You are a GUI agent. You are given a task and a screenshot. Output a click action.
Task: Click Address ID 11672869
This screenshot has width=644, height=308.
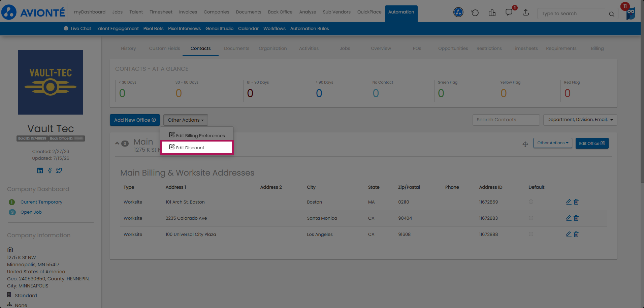point(488,202)
